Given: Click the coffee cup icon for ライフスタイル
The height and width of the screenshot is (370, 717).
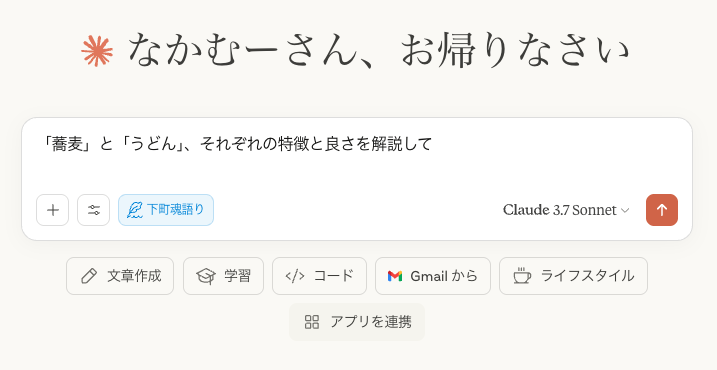Looking at the screenshot, I should pos(522,276).
